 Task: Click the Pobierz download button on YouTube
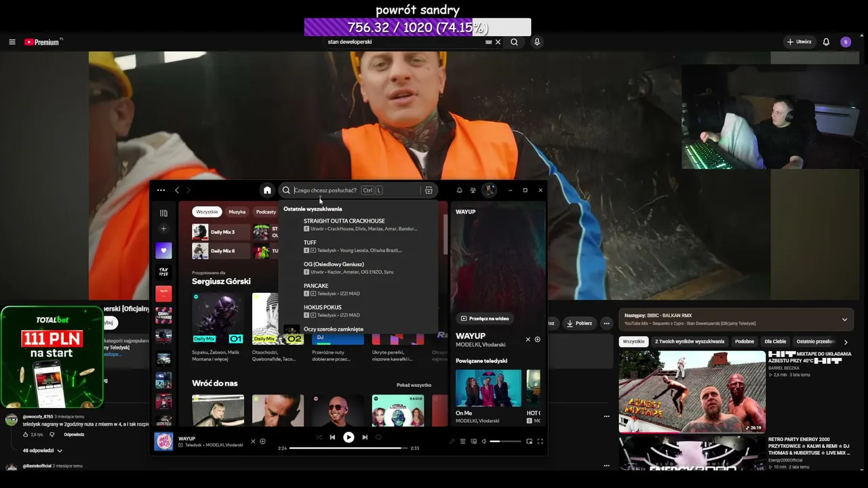580,323
